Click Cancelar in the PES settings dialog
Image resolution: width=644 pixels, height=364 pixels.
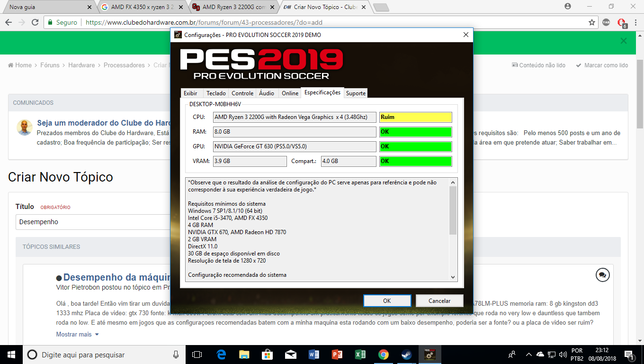439,300
